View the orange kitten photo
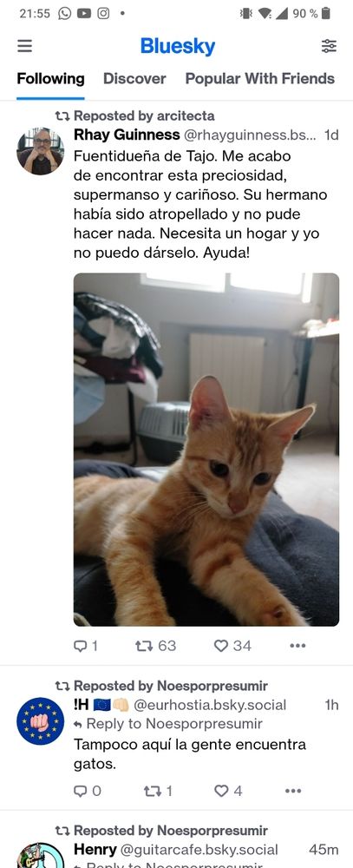353x868 pixels. 206,450
